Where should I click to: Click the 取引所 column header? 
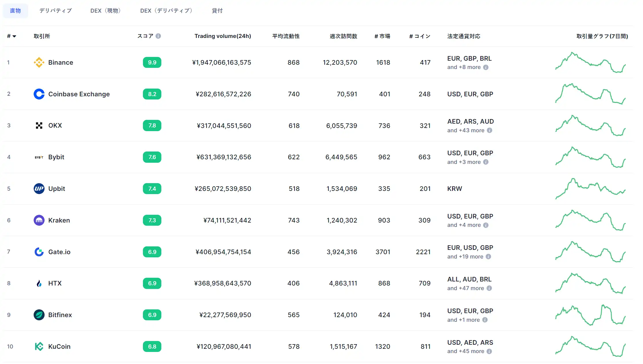(x=42, y=36)
